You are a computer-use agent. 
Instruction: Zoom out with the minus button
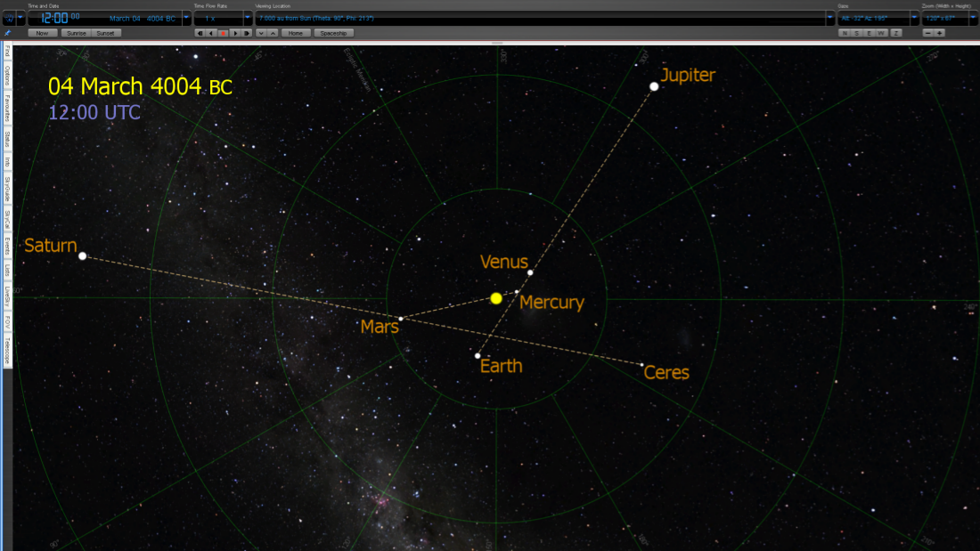[x=928, y=33]
